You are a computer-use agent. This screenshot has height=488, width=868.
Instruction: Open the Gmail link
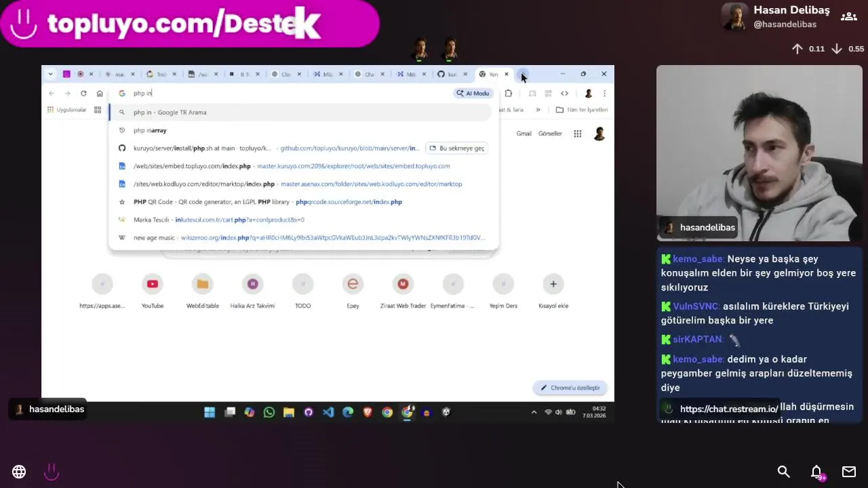tap(524, 134)
